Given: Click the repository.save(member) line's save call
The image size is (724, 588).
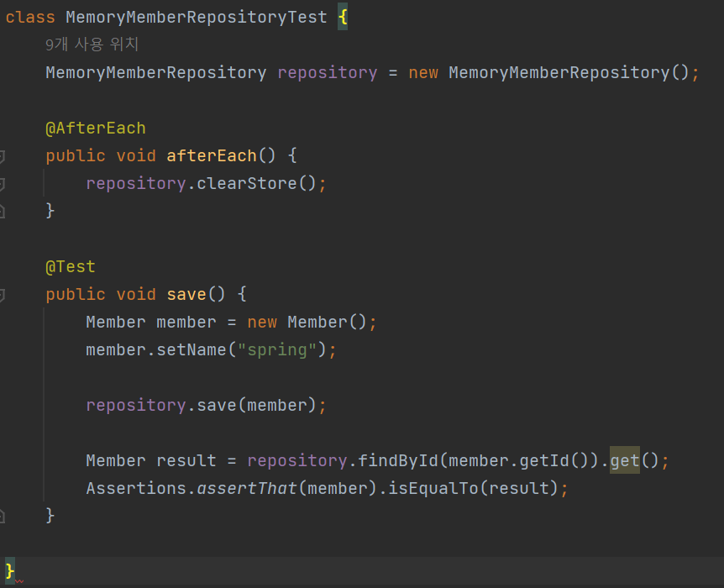Looking at the screenshot, I should click(x=217, y=405).
